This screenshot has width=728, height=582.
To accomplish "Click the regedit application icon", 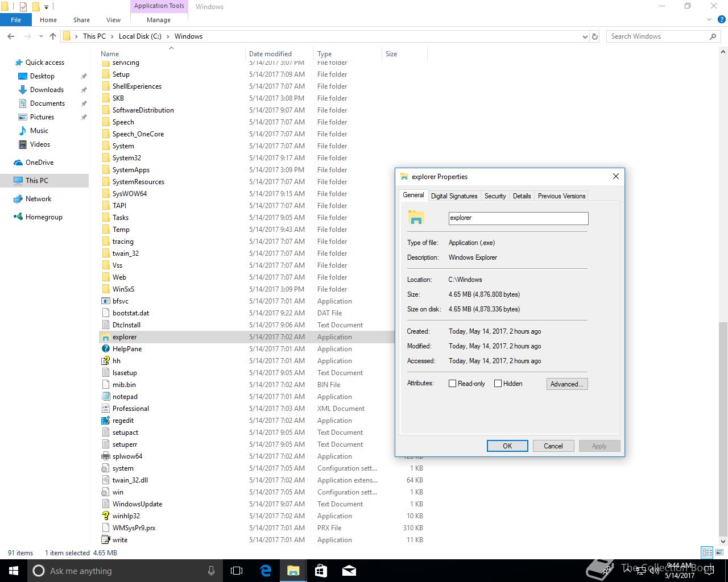I will pos(105,421).
